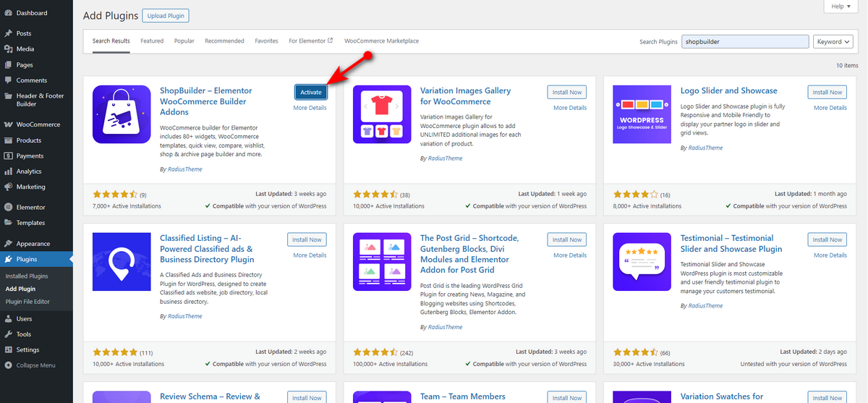Open the Plugin File Editor submenu item
The height and width of the screenshot is (403, 868).
point(27,302)
